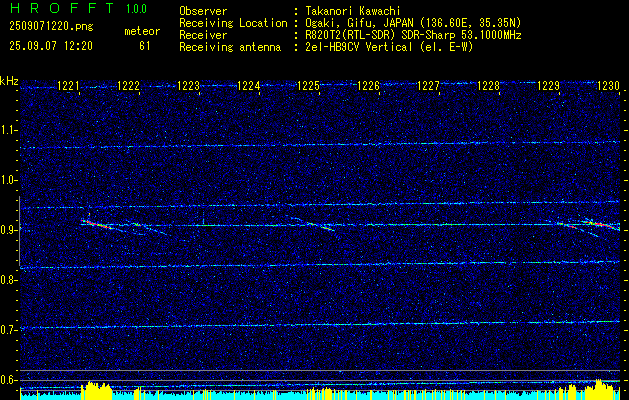629x400 pixels.
Task: Select filename 2509071220.png
Action: point(51,27)
